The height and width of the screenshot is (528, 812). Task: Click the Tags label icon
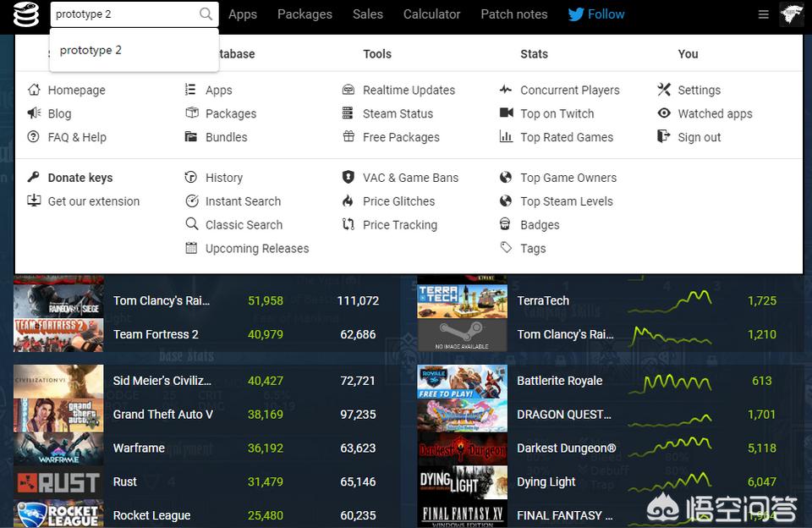506,247
